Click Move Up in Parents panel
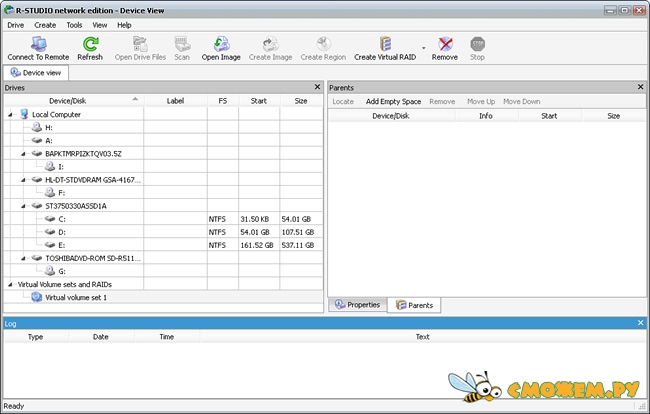The image size is (650, 414). tap(481, 102)
